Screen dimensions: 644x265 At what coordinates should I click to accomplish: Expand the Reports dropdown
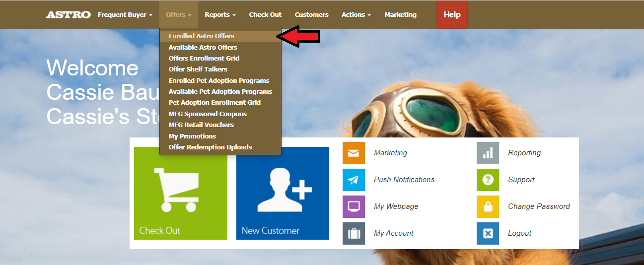(220, 15)
